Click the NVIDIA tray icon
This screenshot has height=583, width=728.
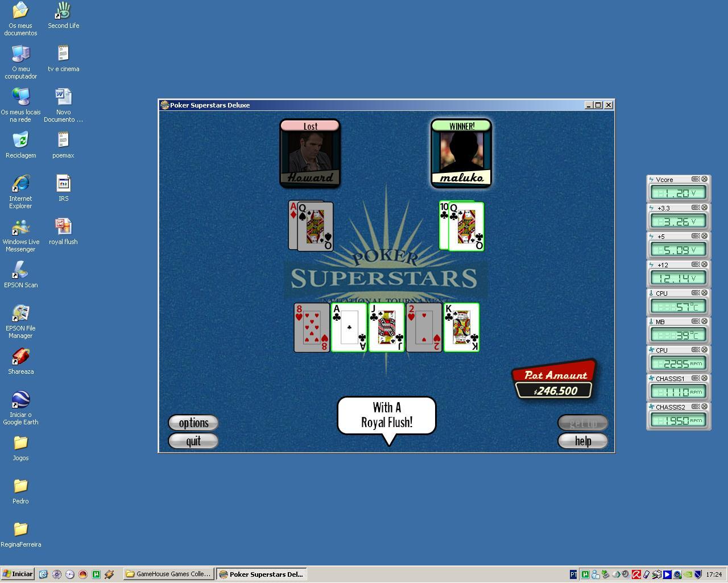[x=688, y=574]
